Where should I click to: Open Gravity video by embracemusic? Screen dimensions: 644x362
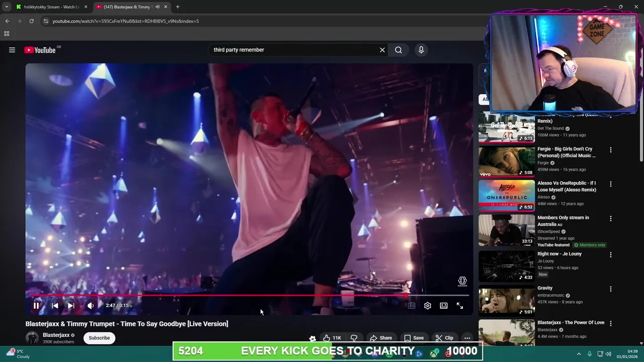click(x=545, y=288)
